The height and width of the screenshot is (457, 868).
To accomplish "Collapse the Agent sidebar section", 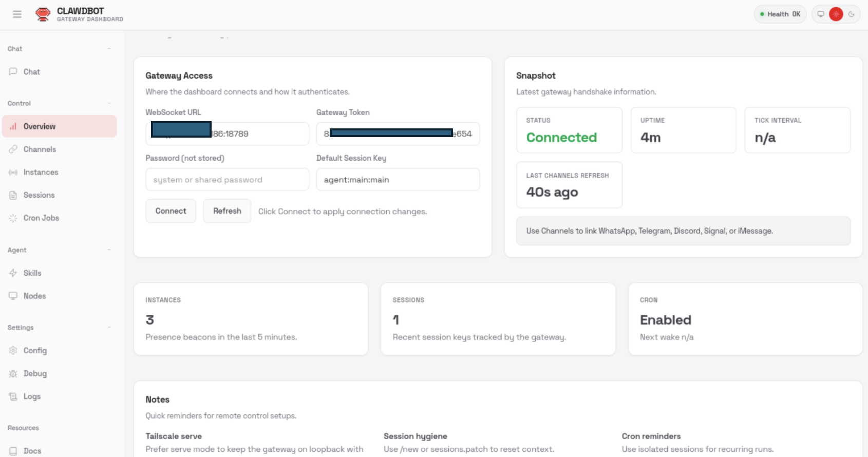I will [109, 250].
